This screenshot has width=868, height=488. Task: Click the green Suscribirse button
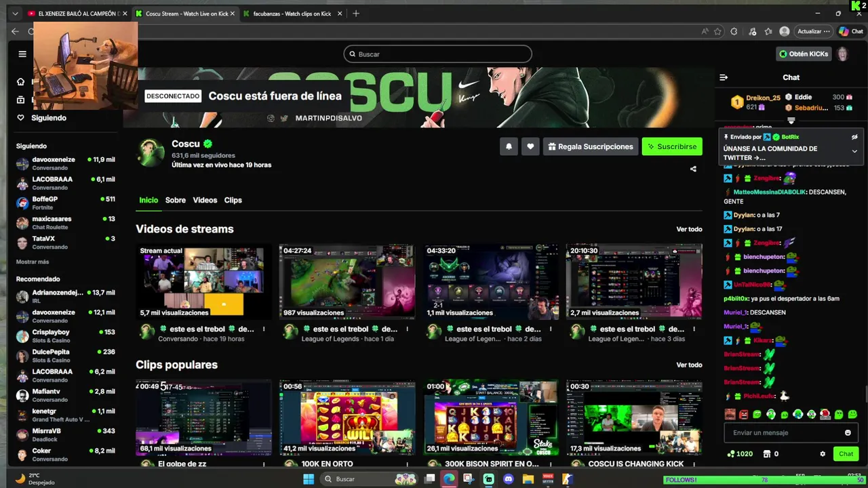point(671,146)
